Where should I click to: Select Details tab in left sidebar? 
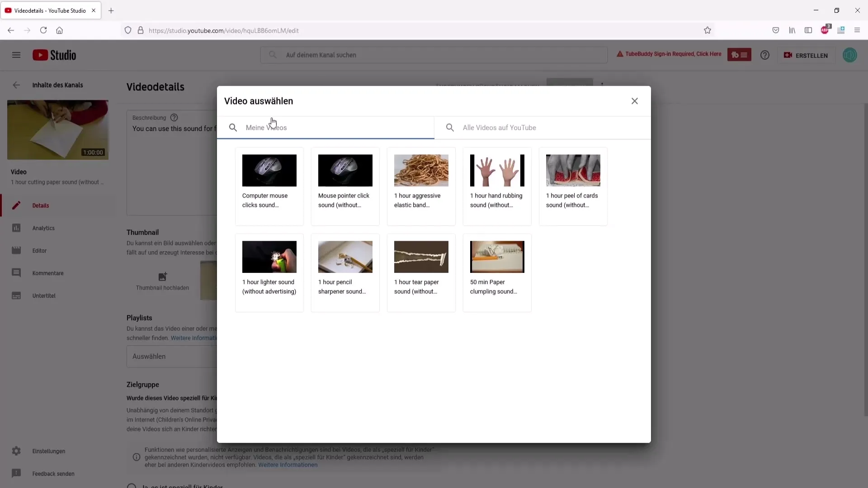[40, 205]
